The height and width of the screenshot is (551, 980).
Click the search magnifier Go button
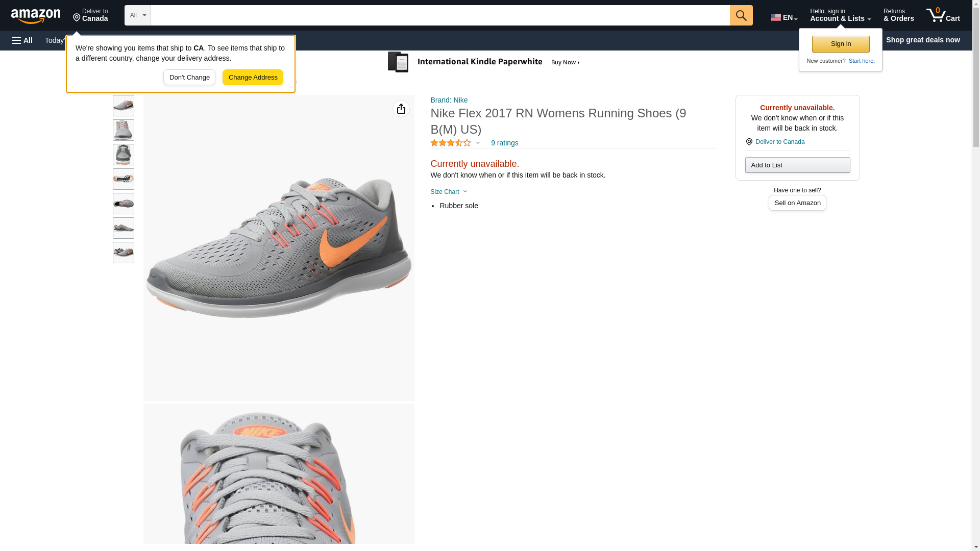coord(741,15)
